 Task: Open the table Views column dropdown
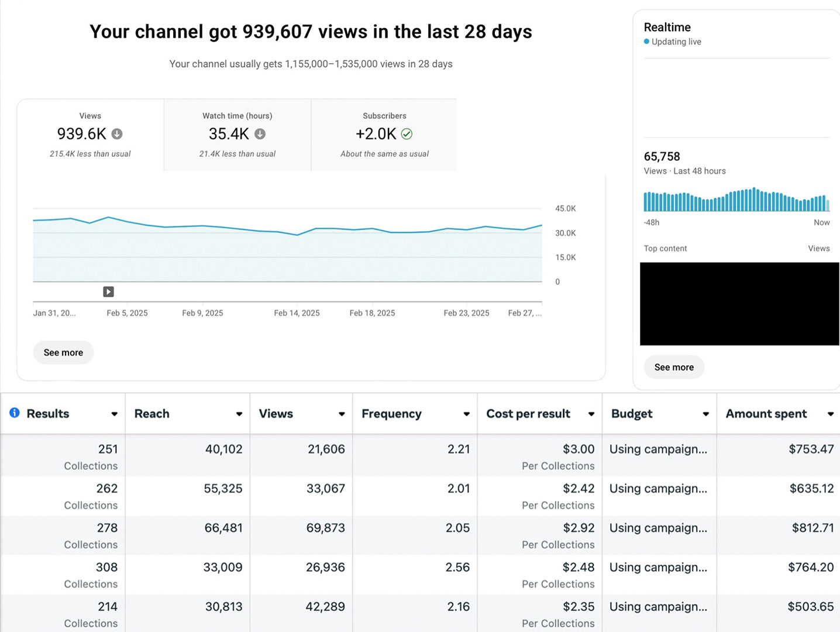[x=342, y=414]
